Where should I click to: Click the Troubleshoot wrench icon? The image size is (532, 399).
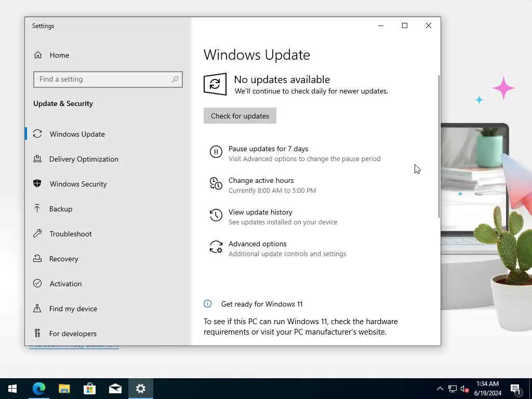(37, 233)
